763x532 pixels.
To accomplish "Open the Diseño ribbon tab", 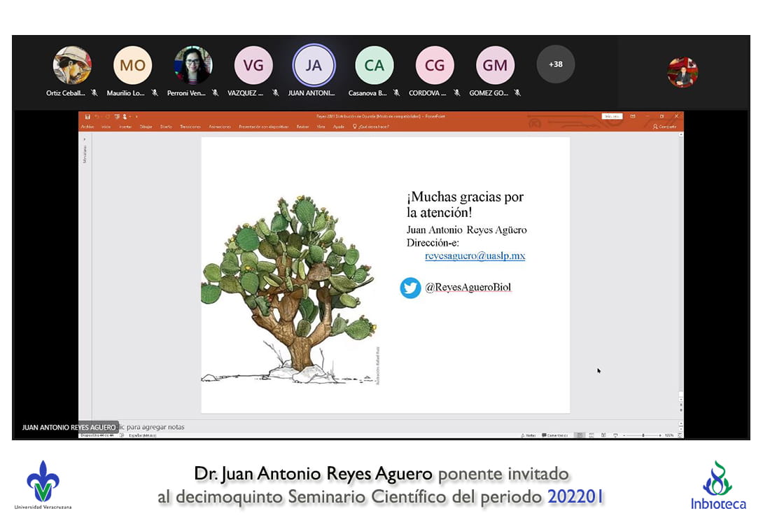I will 166,127.
